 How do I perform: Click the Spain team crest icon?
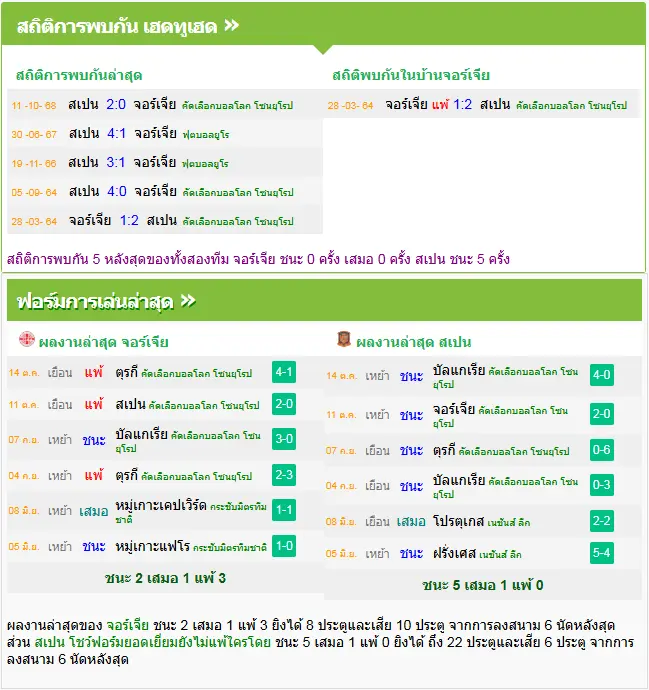[344, 339]
